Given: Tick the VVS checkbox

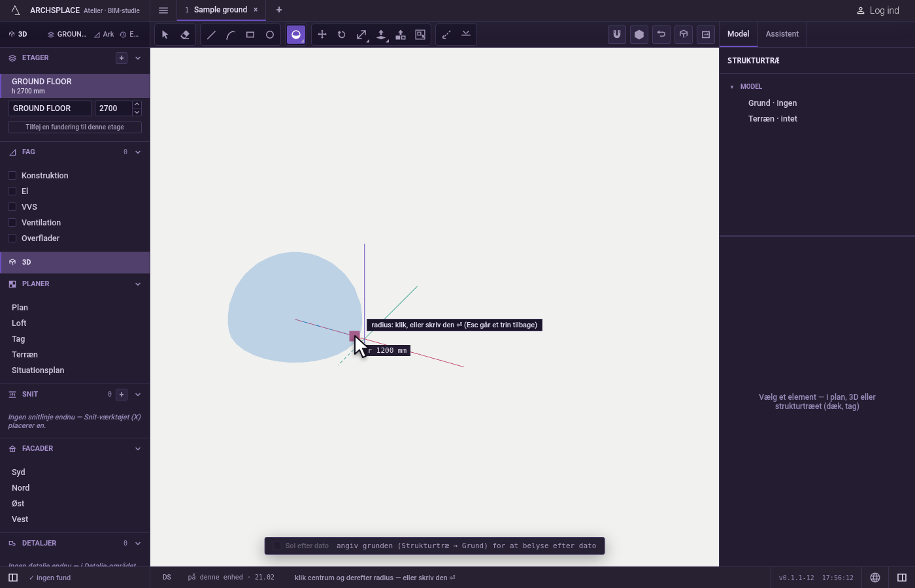Looking at the screenshot, I should point(12,207).
